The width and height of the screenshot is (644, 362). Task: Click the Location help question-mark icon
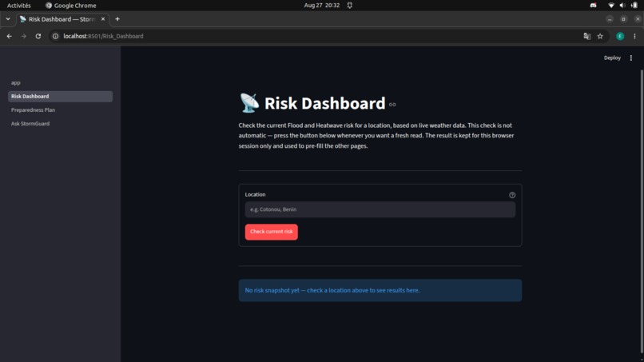[x=511, y=195]
